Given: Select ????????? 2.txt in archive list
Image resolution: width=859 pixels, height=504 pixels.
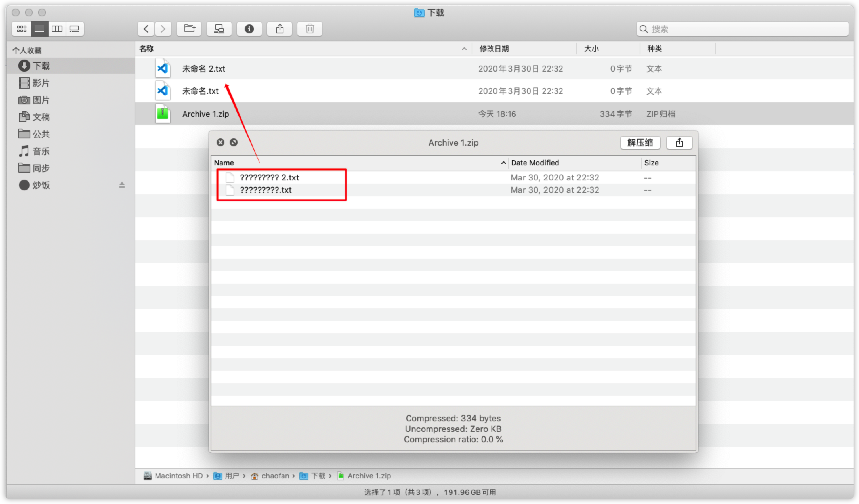Looking at the screenshot, I should (453, 178).
